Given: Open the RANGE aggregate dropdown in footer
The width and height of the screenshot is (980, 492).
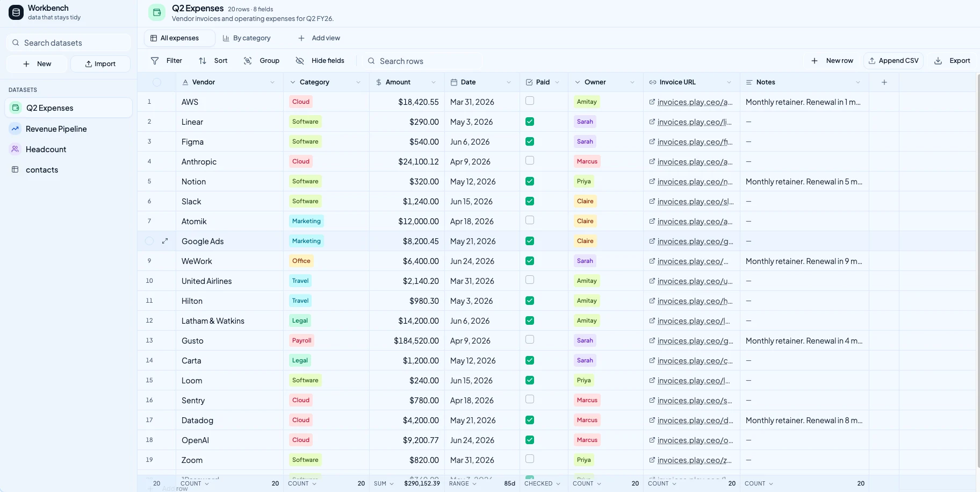Looking at the screenshot, I should click(x=463, y=483).
